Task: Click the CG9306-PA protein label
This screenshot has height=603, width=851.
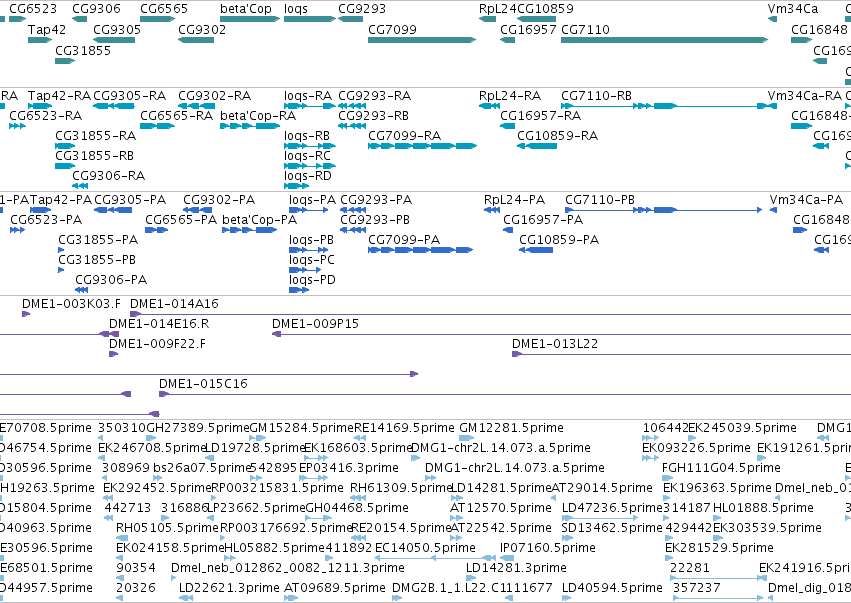Action: click(111, 280)
